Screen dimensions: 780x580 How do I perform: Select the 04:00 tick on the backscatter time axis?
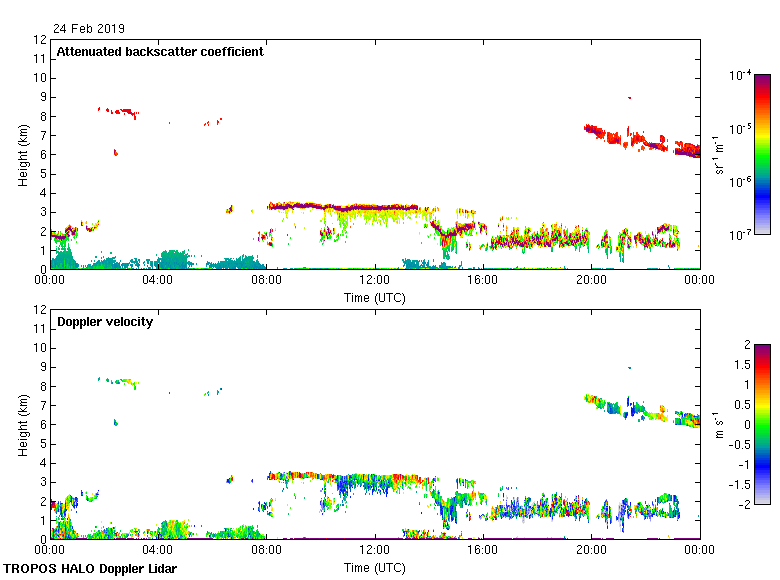click(x=158, y=280)
